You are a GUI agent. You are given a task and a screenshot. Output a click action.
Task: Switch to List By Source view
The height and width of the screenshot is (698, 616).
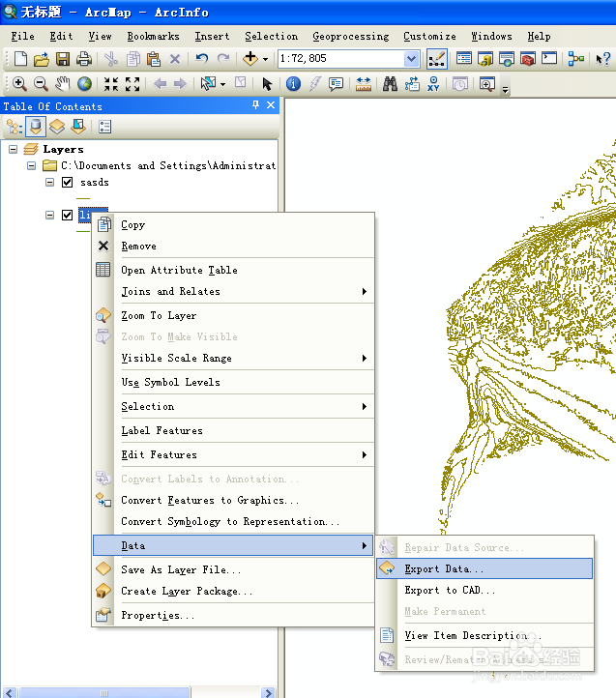[36, 127]
